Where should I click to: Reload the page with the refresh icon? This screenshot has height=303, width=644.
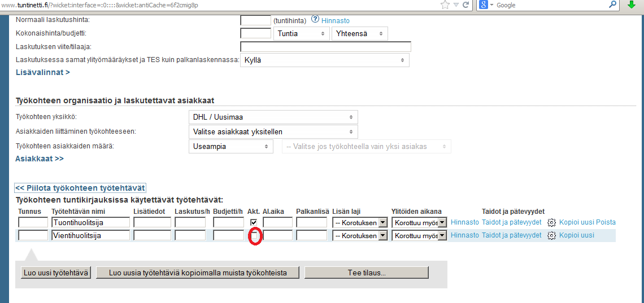(x=465, y=5)
